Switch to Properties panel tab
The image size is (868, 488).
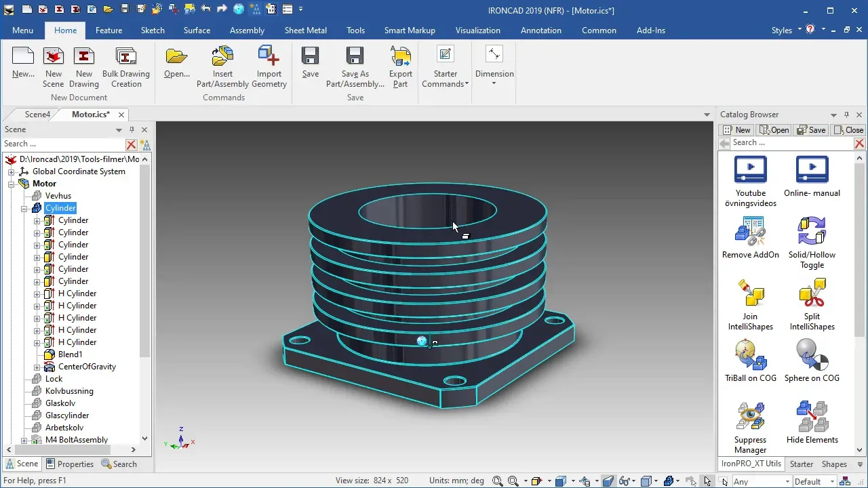click(x=70, y=464)
